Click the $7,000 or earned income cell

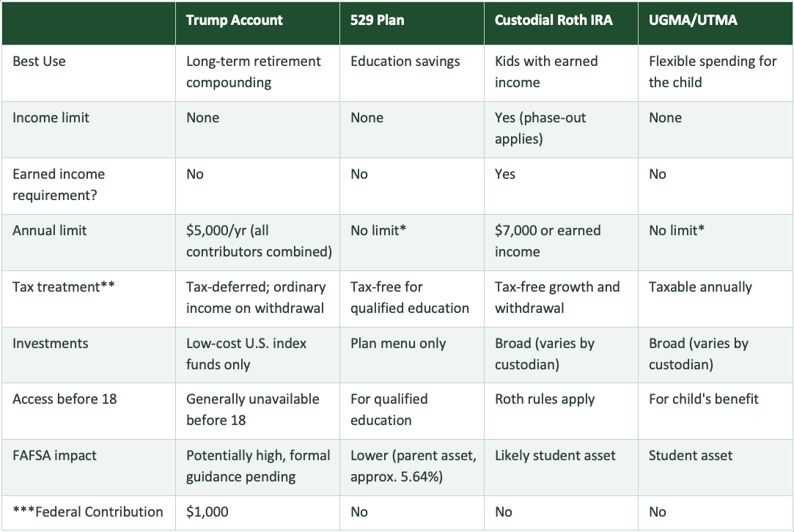(x=548, y=241)
